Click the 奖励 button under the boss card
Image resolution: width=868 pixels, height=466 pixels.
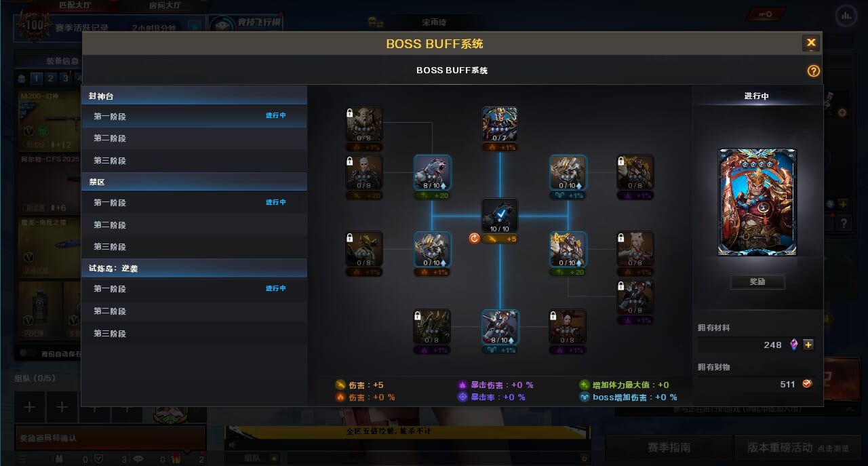coord(757,281)
